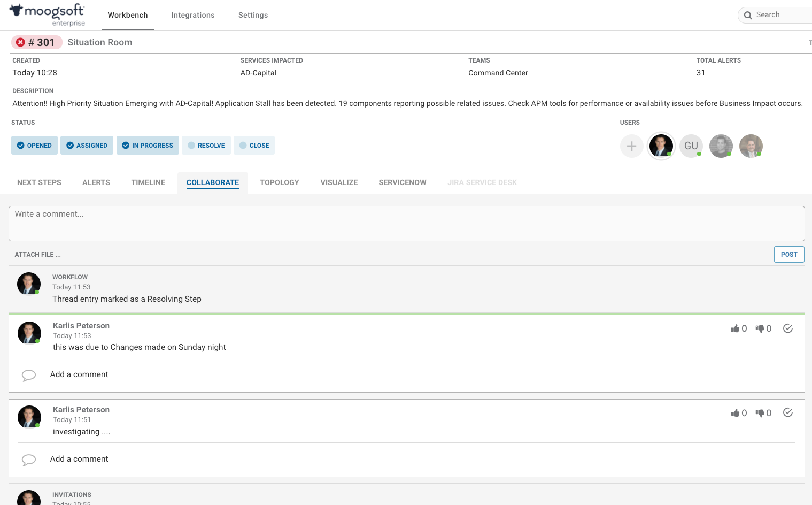Click Attach File link
Screen dimensions: 812x505
pos(38,255)
